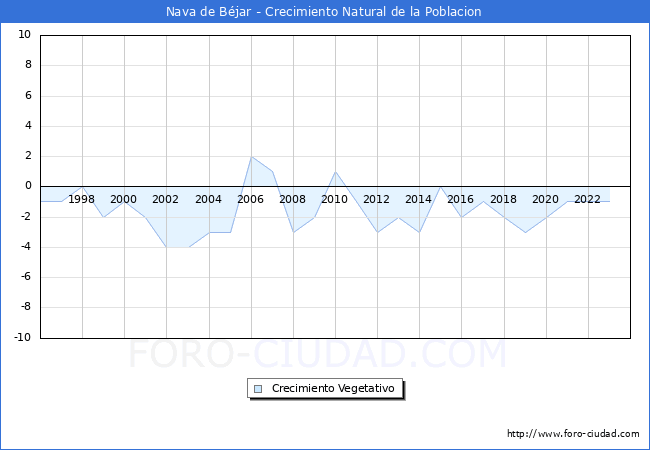Click the 2018 year label
650x450 pixels.
pos(503,199)
